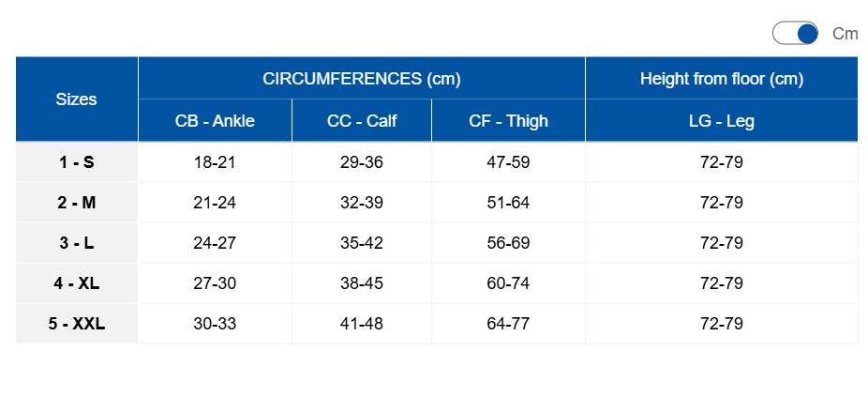The height and width of the screenshot is (397, 868).
Task: Select thigh value 56-69 cell
Action: pyautogui.click(x=508, y=243)
